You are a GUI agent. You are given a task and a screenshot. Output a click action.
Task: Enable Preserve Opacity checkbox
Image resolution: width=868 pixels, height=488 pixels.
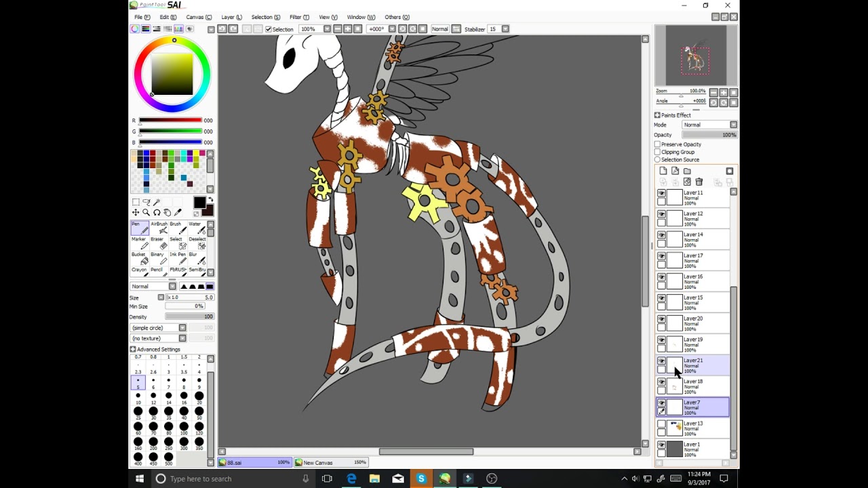pyautogui.click(x=657, y=144)
